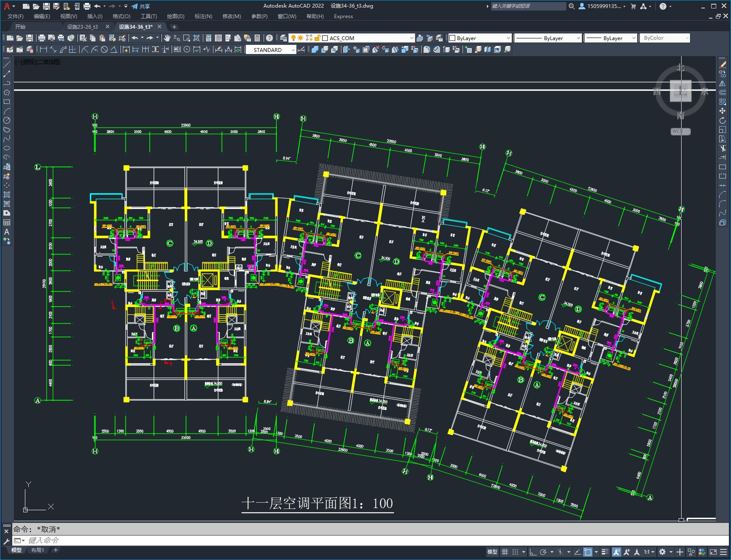Toggle Polar Tracking in status bar
Screen dimensions: 731x560
tap(543, 552)
